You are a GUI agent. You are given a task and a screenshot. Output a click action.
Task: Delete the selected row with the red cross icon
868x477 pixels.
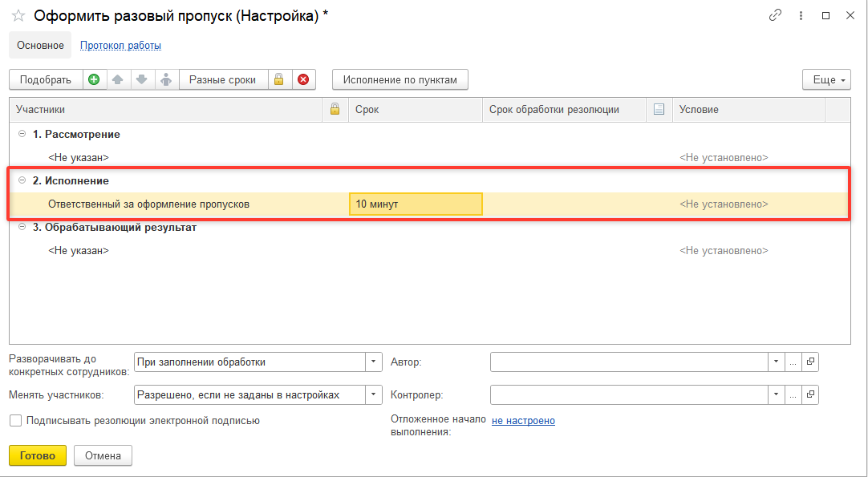click(x=303, y=79)
